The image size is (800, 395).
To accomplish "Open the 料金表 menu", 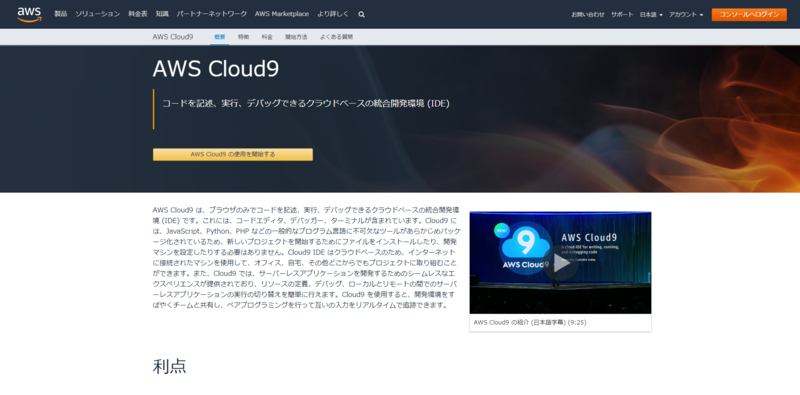I will [x=138, y=14].
